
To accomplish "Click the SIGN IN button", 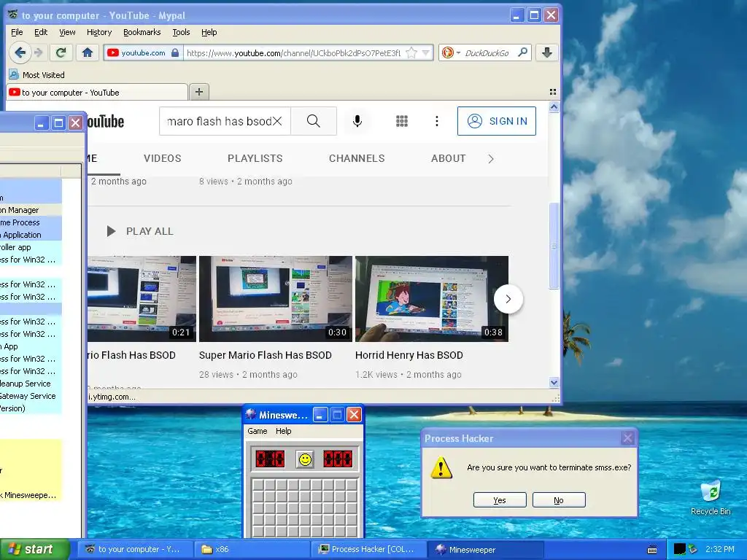I will [496, 121].
